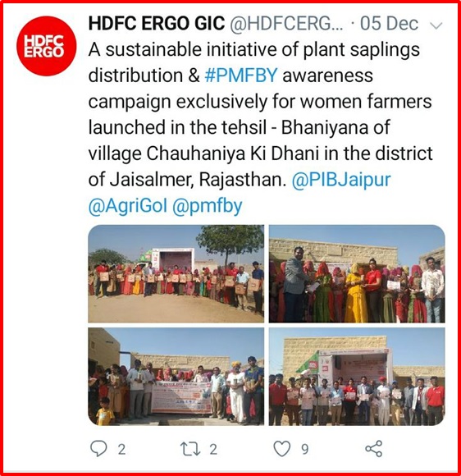Visit the @PIBJaipur mention
461x476 pixels.
[x=340, y=180]
